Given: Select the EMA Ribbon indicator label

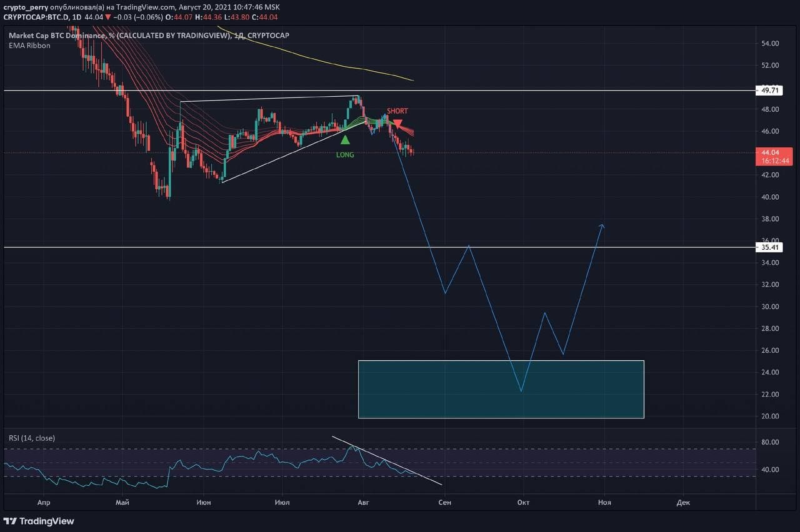Looking at the screenshot, I should tap(29, 46).
